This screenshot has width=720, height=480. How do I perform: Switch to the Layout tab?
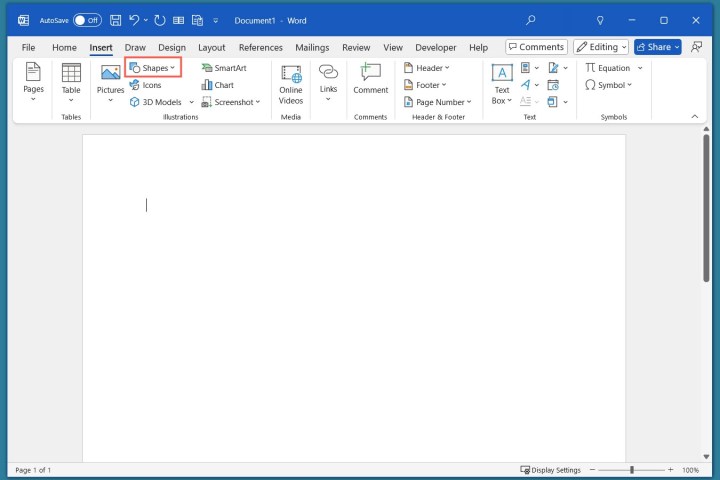(x=211, y=47)
